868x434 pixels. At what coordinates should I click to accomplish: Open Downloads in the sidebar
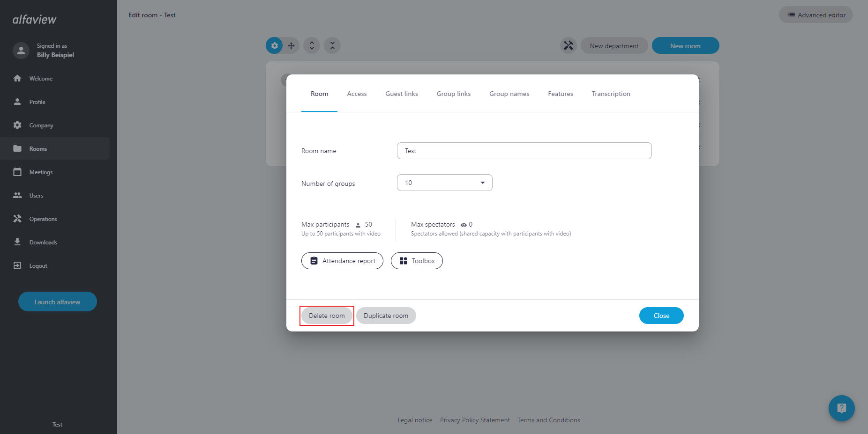tap(43, 243)
